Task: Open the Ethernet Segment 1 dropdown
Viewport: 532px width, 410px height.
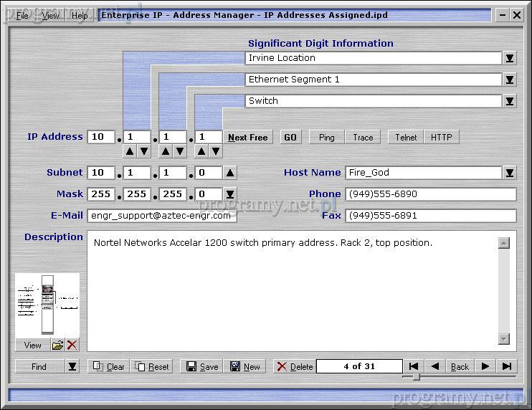Action: point(509,80)
